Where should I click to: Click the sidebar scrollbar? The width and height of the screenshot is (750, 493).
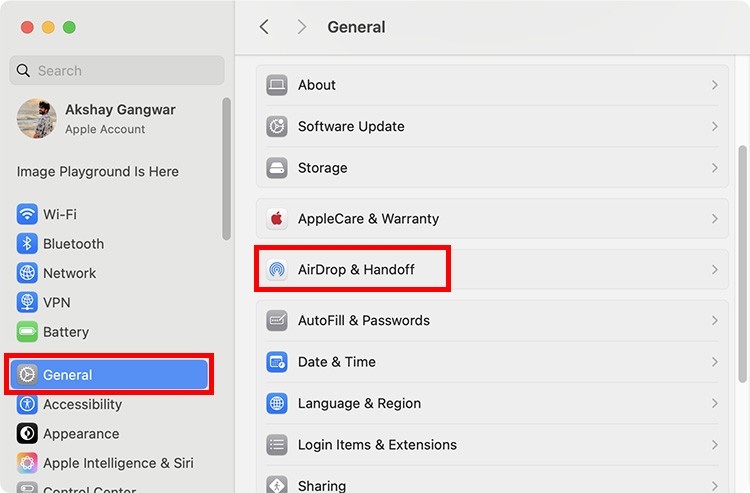[x=227, y=168]
